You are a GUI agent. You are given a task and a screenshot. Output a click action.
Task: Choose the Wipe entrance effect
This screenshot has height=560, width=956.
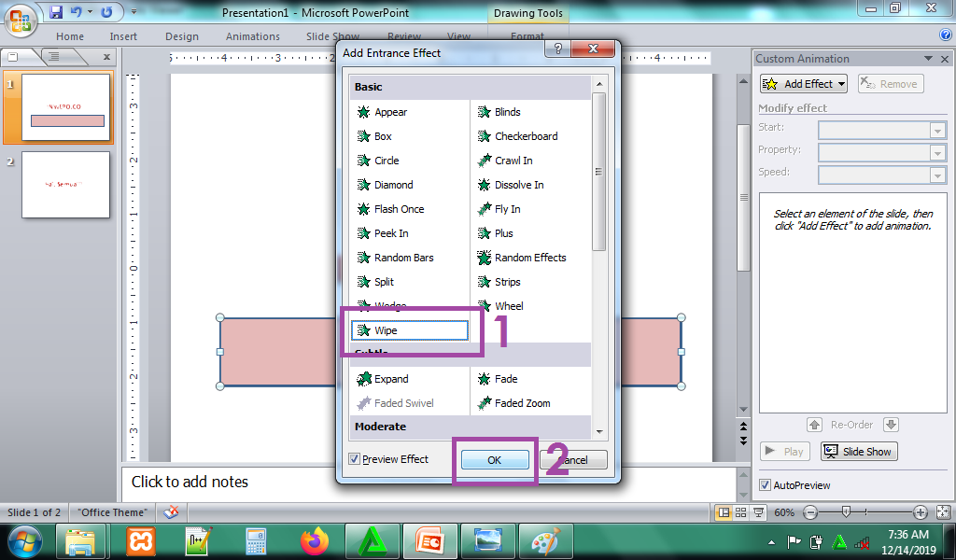410,330
